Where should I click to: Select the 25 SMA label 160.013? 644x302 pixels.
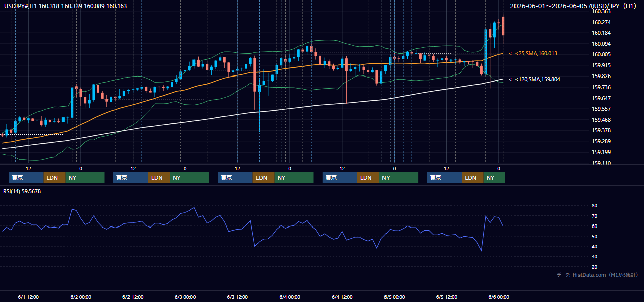point(533,53)
